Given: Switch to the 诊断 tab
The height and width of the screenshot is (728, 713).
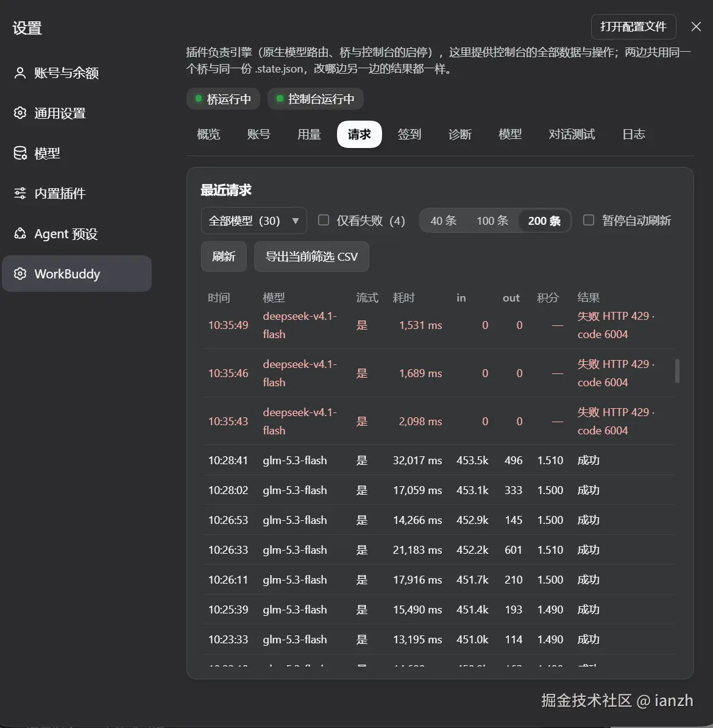Looking at the screenshot, I should click(460, 134).
